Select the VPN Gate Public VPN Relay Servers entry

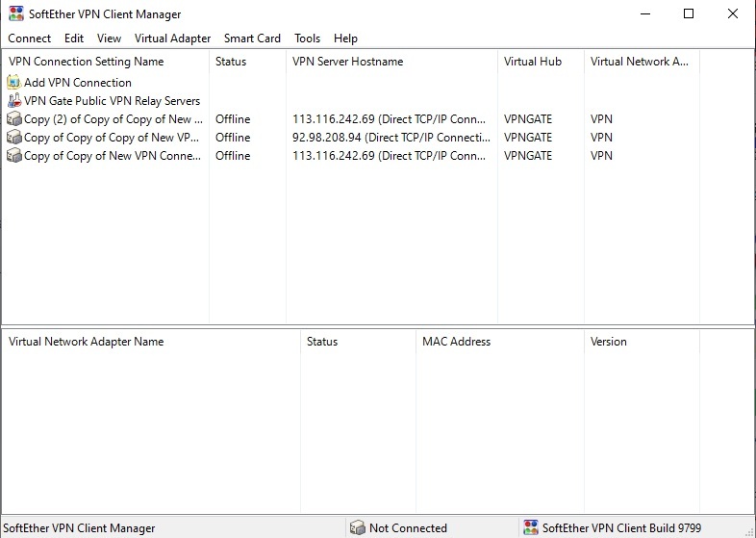[112, 101]
